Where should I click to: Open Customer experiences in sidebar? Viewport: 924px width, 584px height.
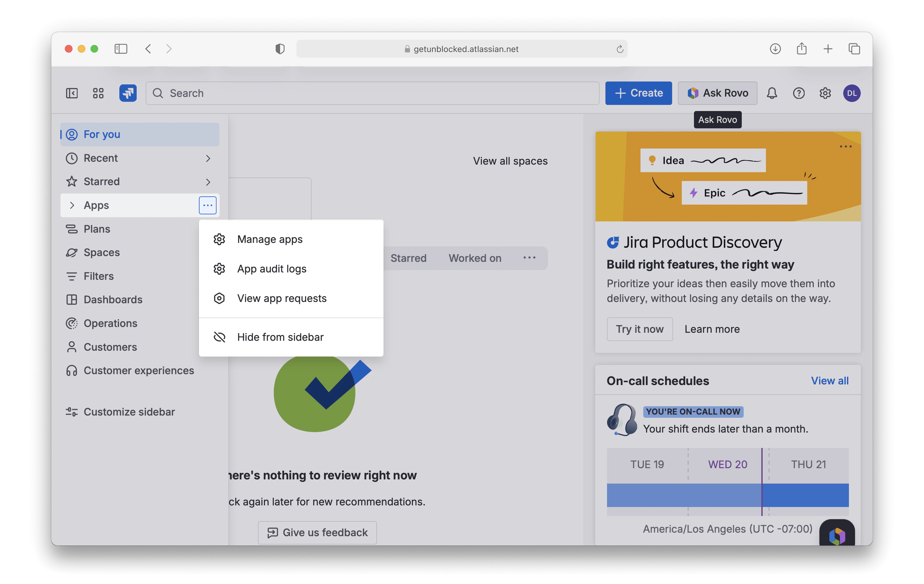(x=140, y=371)
